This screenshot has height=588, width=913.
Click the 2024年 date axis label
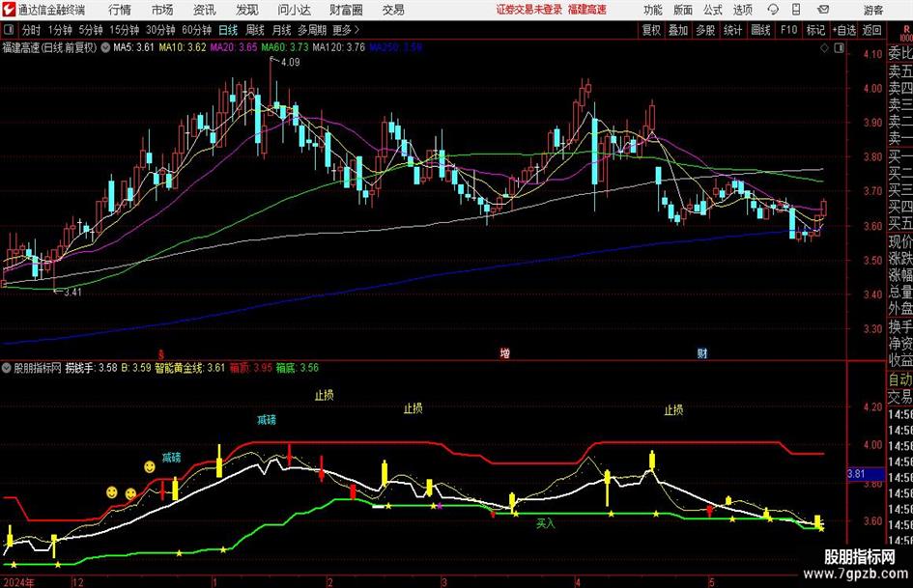pos(18,582)
